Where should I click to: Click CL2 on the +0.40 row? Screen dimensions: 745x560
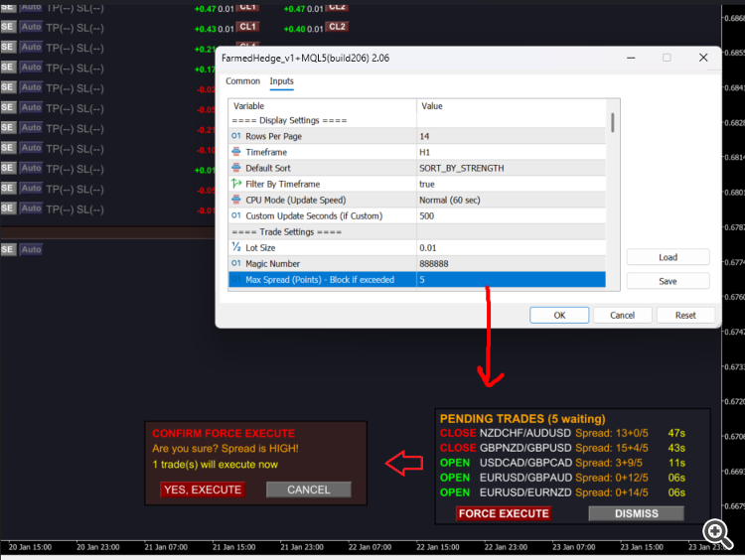click(x=337, y=27)
